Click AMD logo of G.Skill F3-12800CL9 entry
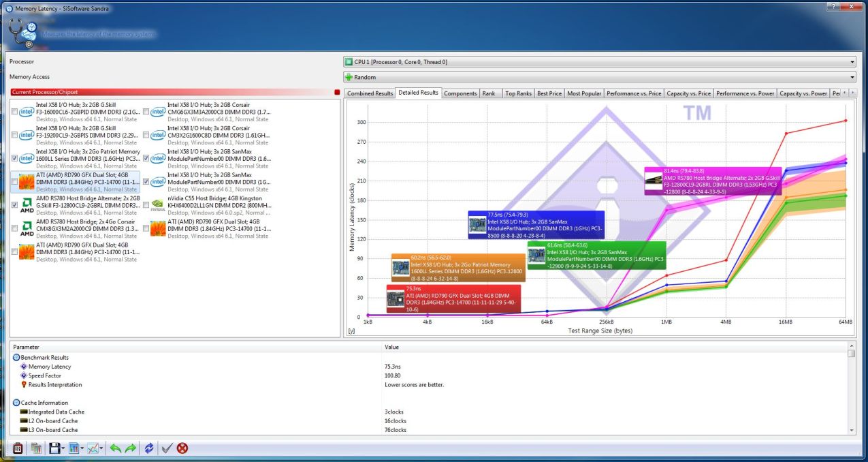 point(27,205)
